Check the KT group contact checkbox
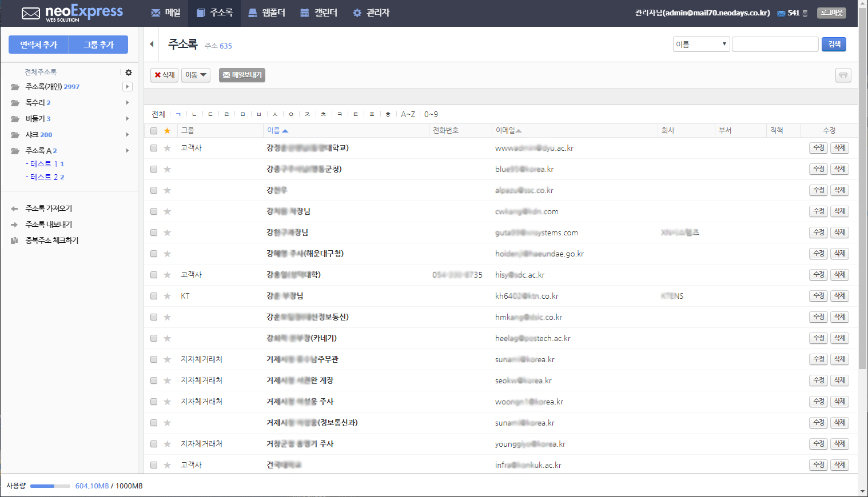The image size is (868, 497). pyautogui.click(x=154, y=296)
